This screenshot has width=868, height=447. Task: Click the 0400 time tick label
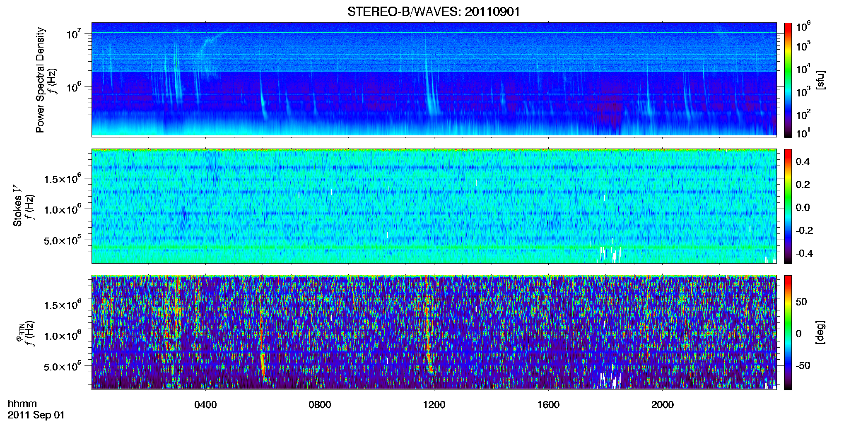coord(205,405)
